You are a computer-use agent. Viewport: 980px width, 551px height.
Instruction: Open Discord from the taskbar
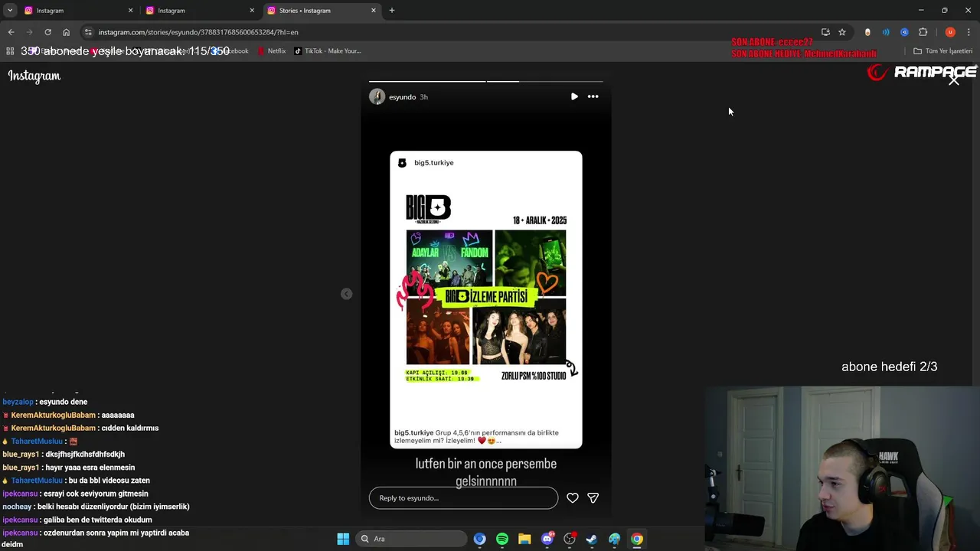click(547, 539)
